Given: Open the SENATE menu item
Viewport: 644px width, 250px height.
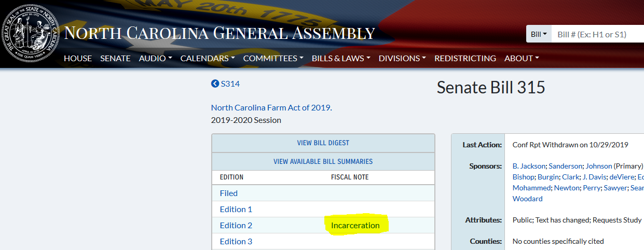Looking at the screenshot, I should [x=115, y=58].
